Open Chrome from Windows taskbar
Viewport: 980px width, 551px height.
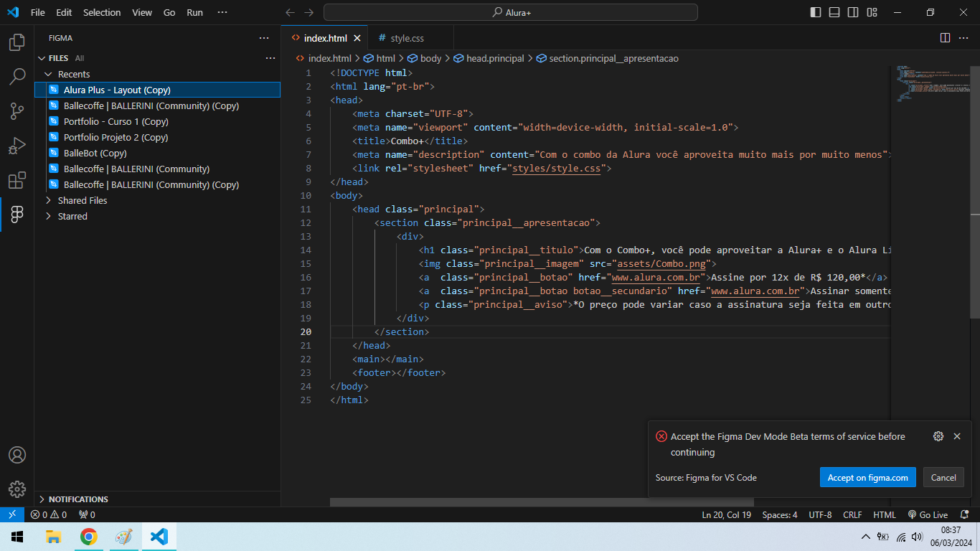click(89, 537)
